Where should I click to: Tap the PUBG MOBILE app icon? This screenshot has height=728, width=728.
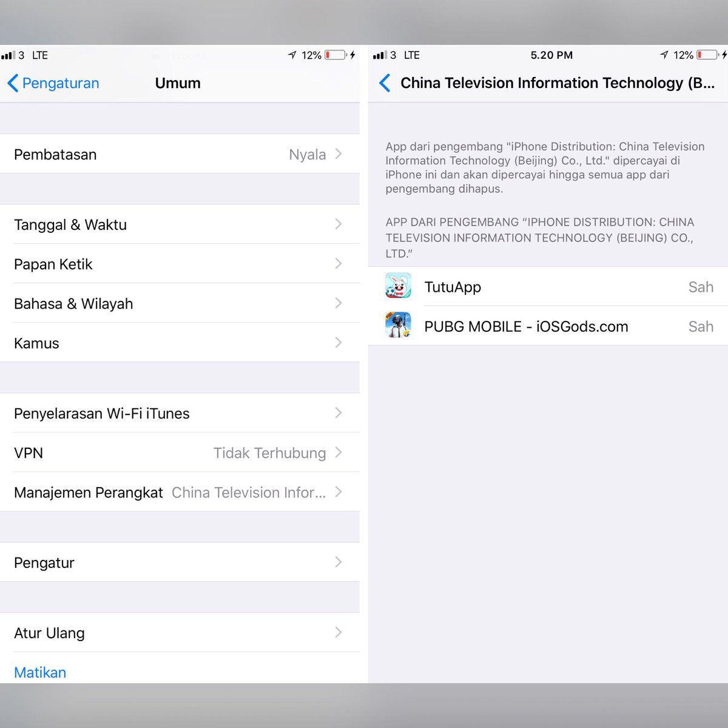[398, 325]
